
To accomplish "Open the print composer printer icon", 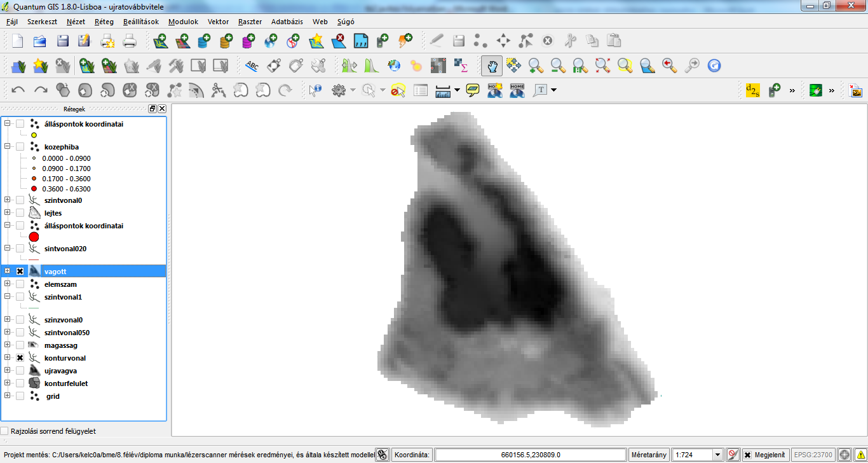I will pyautogui.click(x=130, y=41).
